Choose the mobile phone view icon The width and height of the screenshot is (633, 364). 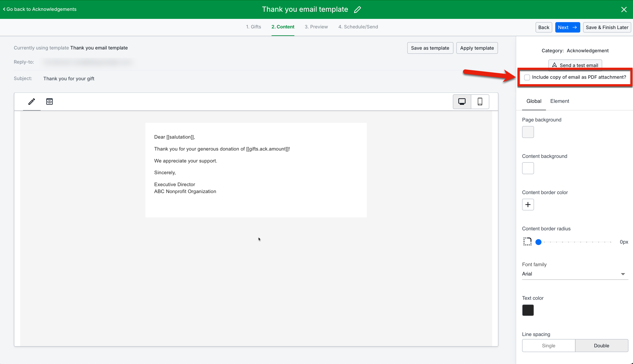click(x=480, y=102)
